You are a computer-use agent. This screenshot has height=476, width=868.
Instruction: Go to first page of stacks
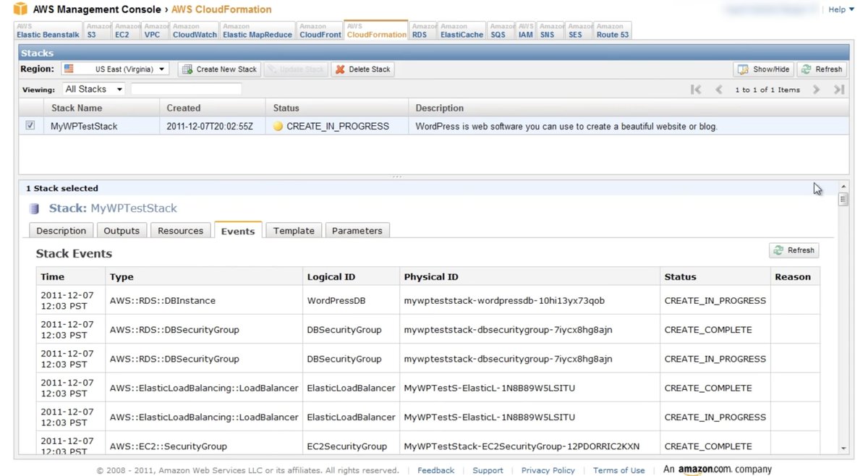click(696, 90)
